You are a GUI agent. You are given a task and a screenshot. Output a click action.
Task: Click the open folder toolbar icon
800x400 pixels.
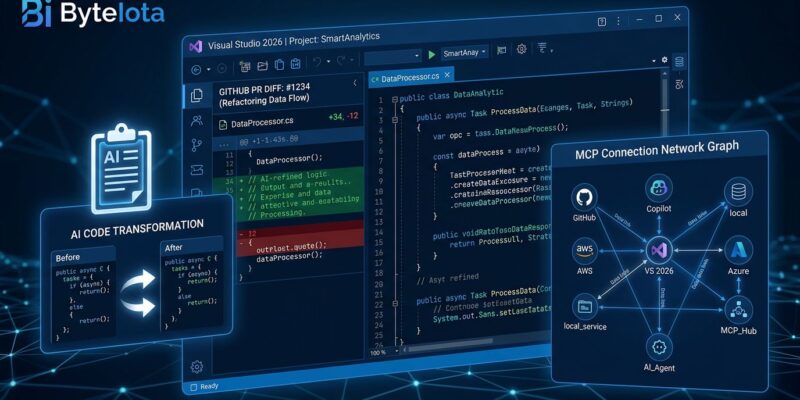coord(262,65)
